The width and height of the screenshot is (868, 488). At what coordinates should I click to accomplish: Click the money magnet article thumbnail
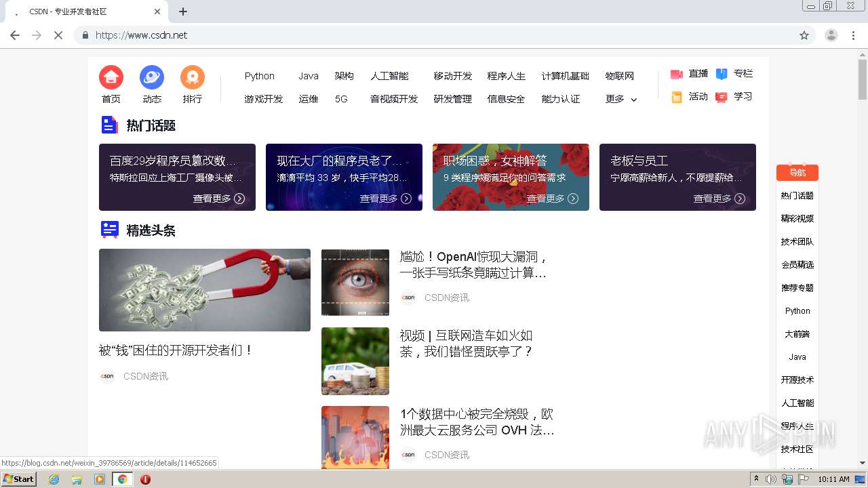point(205,290)
